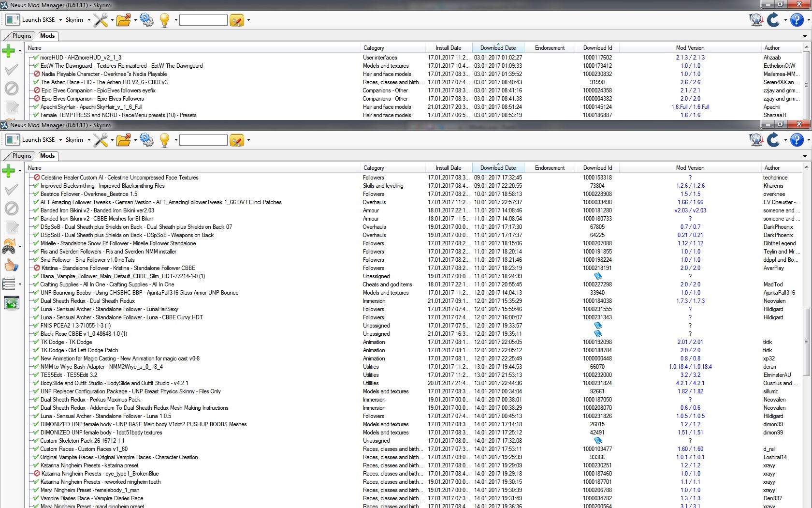Expand the Launch SKSE dropdown arrow in lower window
812x508 pixels.
coord(60,140)
